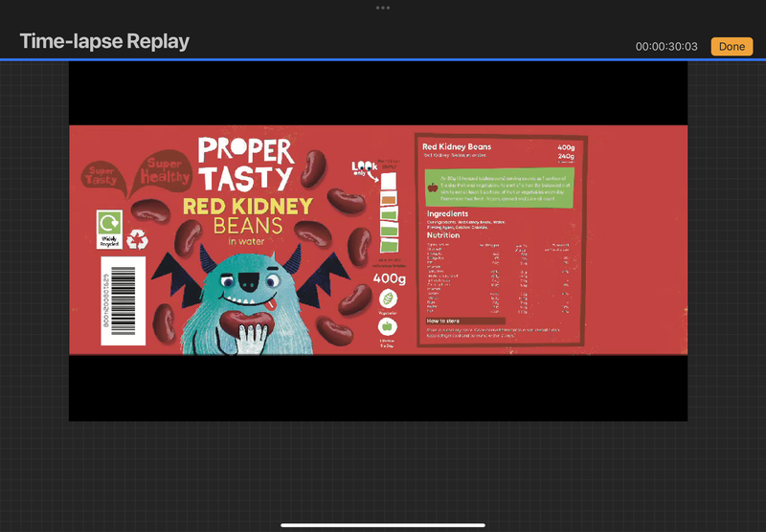Click the red apple icon in green box
This screenshot has height=532, width=766.
[x=433, y=188]
